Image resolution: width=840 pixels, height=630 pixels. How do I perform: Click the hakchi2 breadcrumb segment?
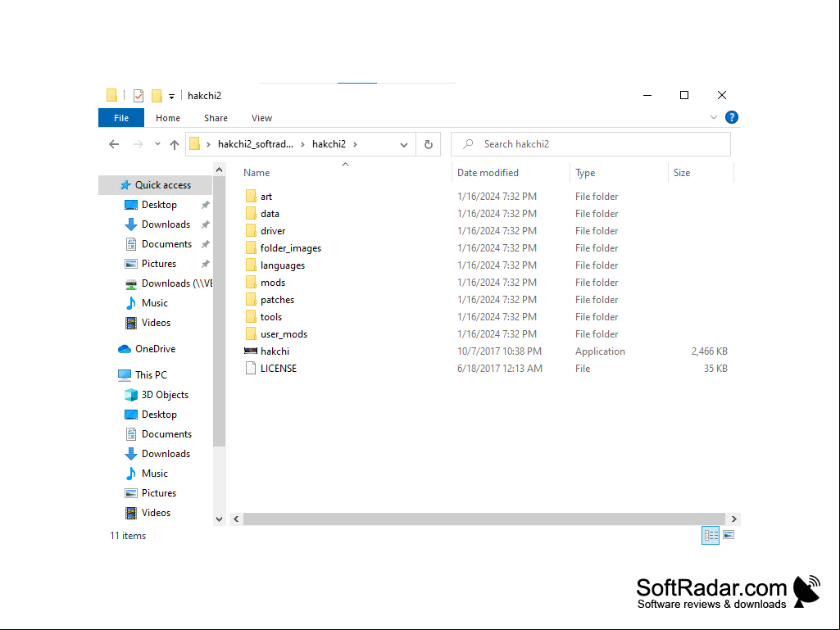pos(329,144)
